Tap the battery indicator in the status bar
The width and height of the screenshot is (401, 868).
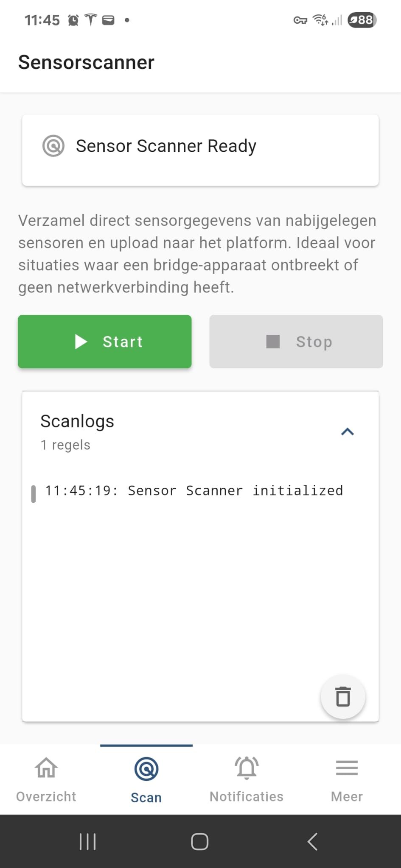point(361,20)
